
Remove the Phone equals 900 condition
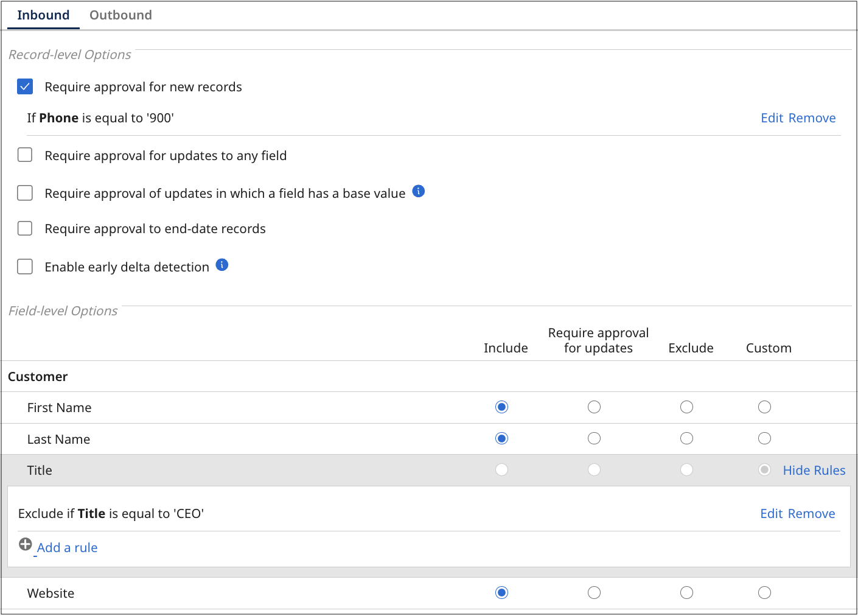coord(812,118)
